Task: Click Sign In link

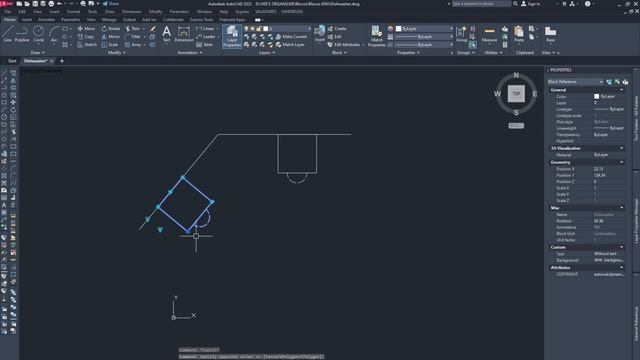Action: tap(531, 4)
